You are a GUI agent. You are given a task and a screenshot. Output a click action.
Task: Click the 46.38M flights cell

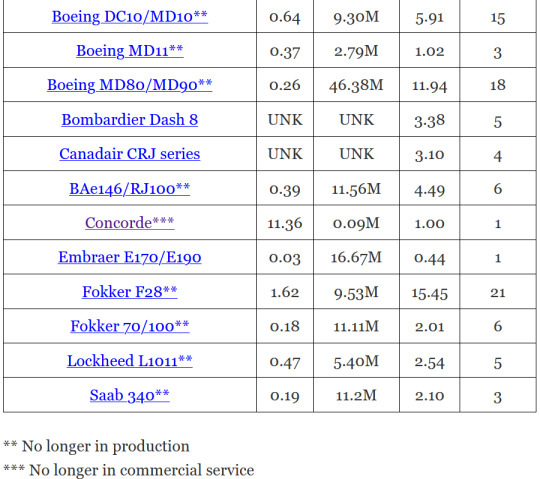pos(356,85)
